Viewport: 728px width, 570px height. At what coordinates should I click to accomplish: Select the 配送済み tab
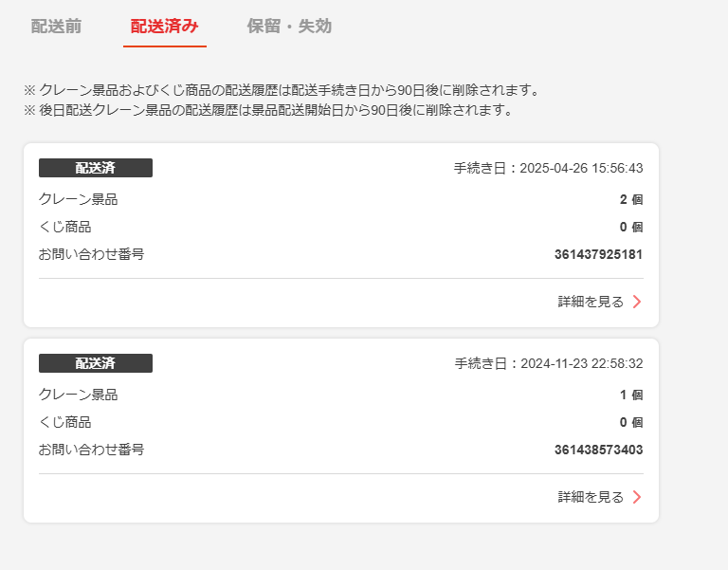pyautogui.click(x=165, y=26)
